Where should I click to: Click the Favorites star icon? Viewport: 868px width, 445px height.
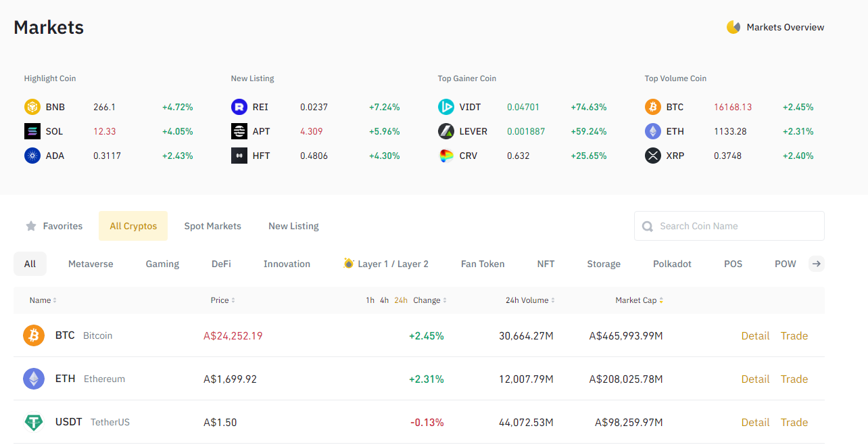(x=31, y=226)
